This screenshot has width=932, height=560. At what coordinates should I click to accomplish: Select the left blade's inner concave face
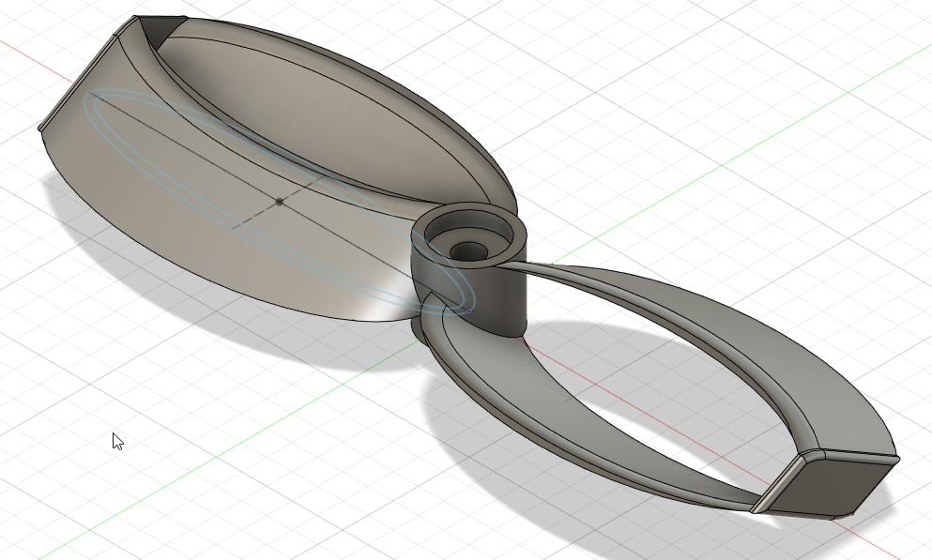310,122
